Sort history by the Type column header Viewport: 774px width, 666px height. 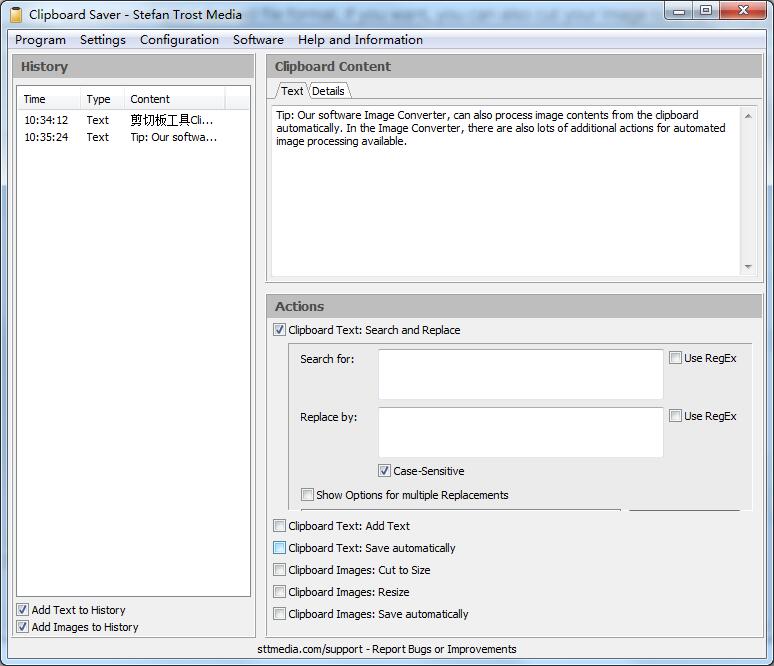coord(102,99)
